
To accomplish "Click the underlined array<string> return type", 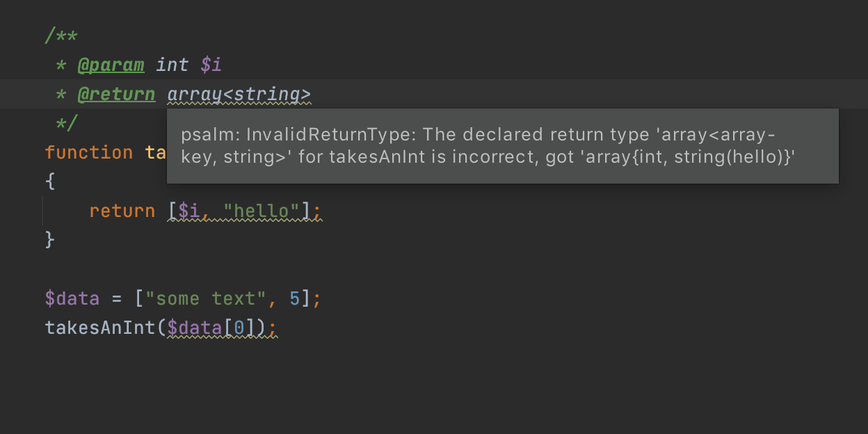I will 239,94.
